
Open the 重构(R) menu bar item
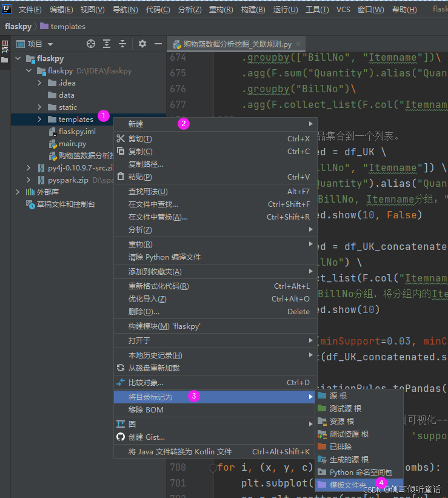point(221,10)
